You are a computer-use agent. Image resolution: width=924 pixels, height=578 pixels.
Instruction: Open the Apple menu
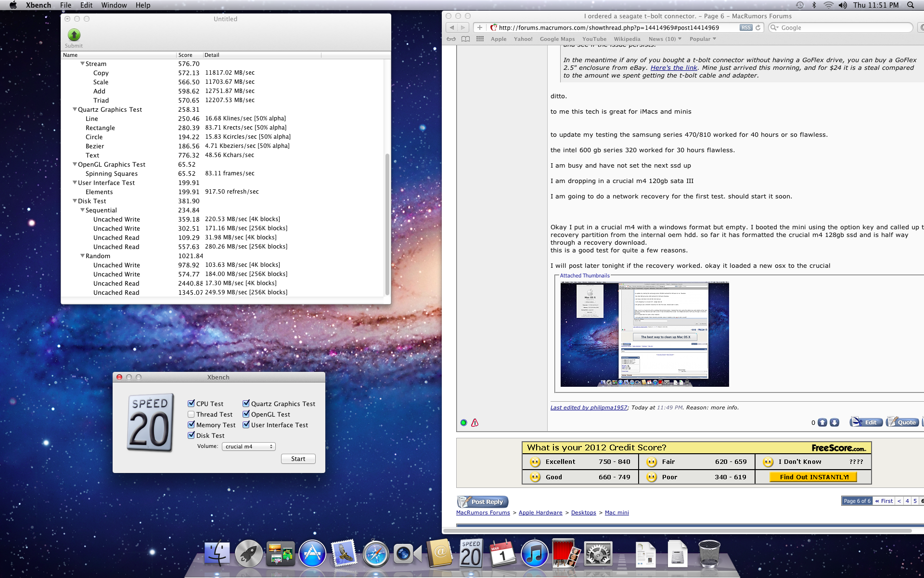coord(13,5)
